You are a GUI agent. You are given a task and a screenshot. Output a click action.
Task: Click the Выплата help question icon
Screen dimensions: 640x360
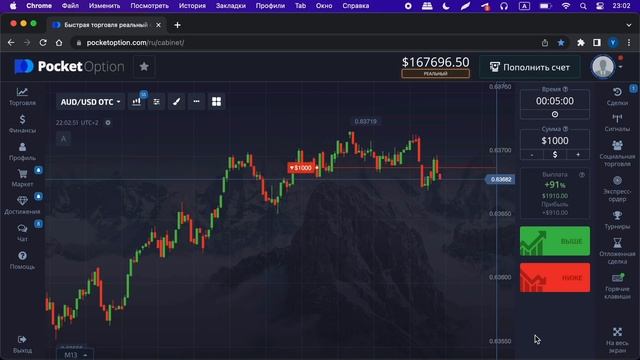(x=582, y=175)
